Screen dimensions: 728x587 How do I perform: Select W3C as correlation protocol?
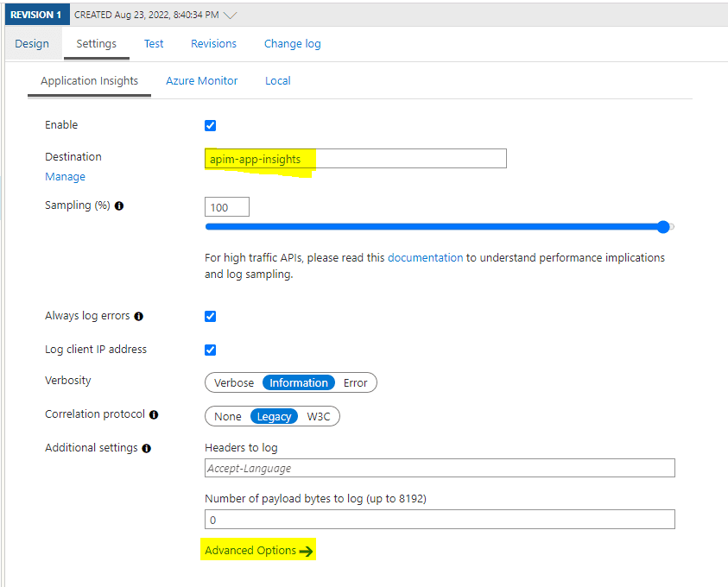click(x=320, y=416)
